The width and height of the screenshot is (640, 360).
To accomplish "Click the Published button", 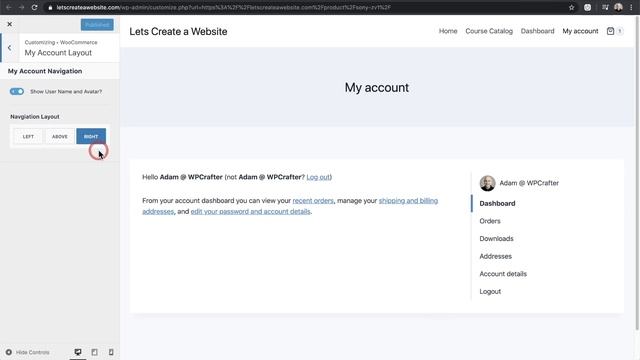I will click(97, 24).
